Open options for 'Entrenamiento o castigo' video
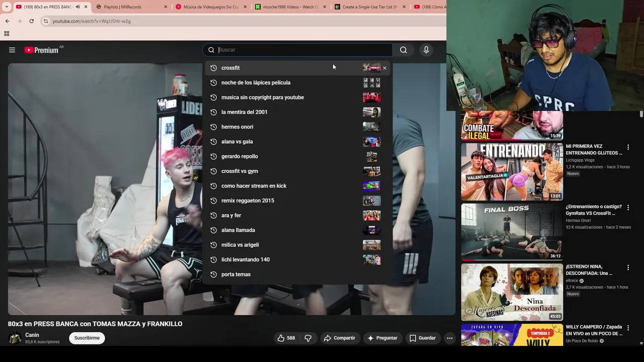The width and height of the screenshot is (644, 362). (628, 208)
